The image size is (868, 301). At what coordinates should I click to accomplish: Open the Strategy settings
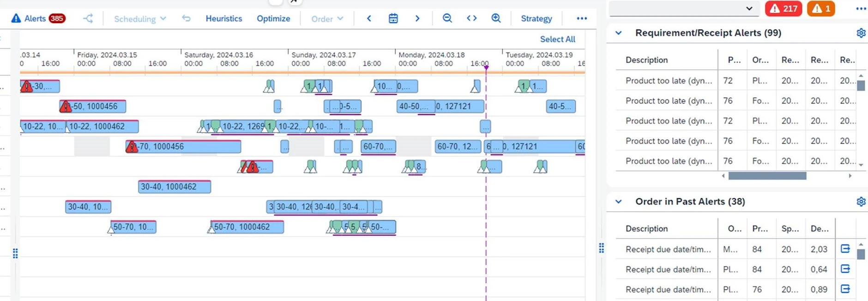coord(536,18)
